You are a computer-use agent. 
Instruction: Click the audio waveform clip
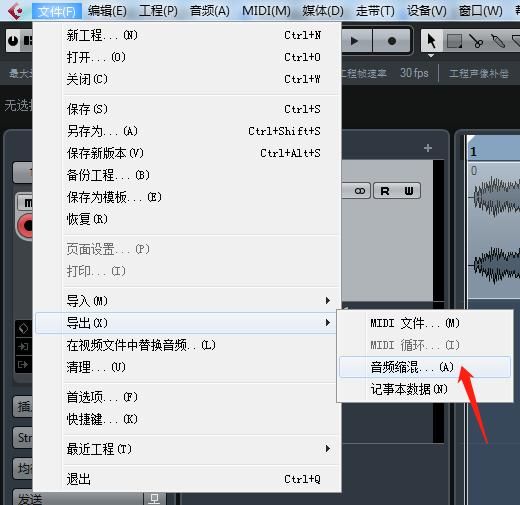(x=494, y=230)
